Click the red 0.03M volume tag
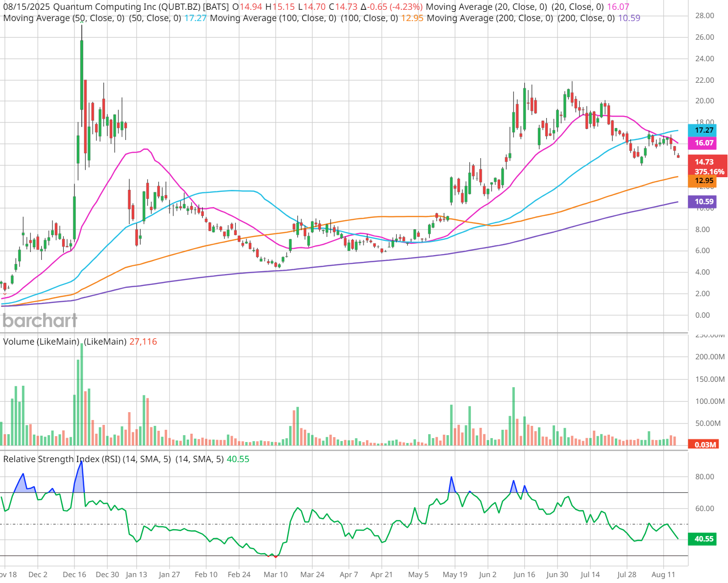728x583 pixels. pyautogui.click(x=703, y=444)
